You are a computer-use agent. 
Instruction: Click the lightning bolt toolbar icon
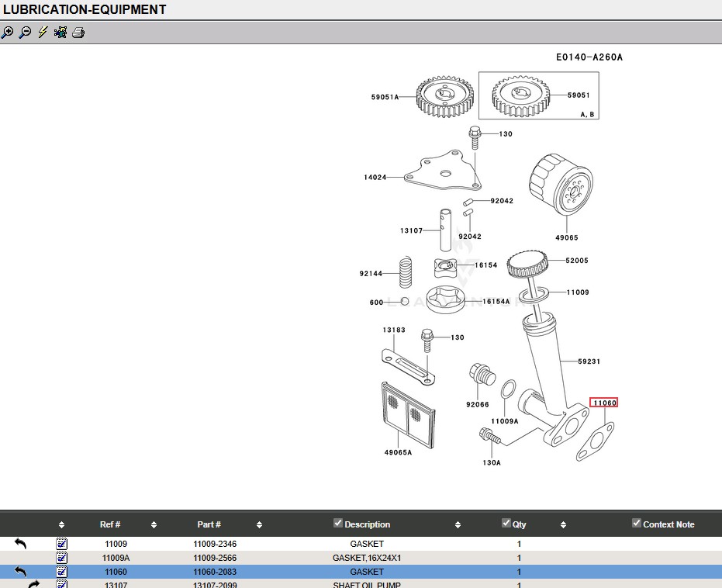(43, 33)
